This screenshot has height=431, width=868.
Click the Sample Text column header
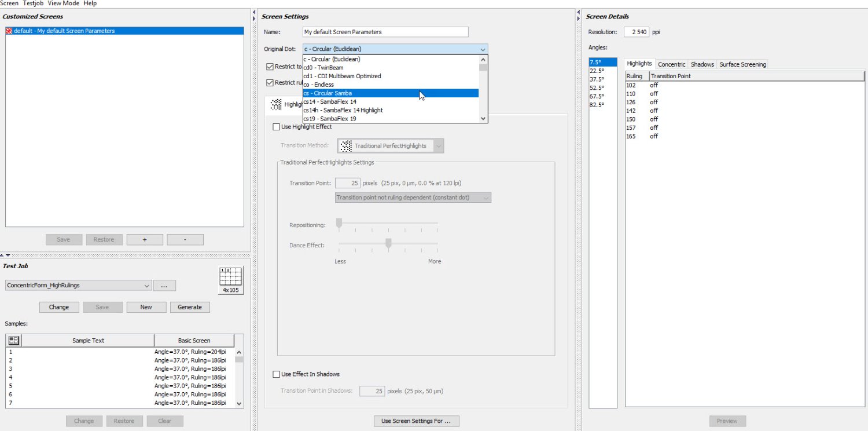click(89, 341)
